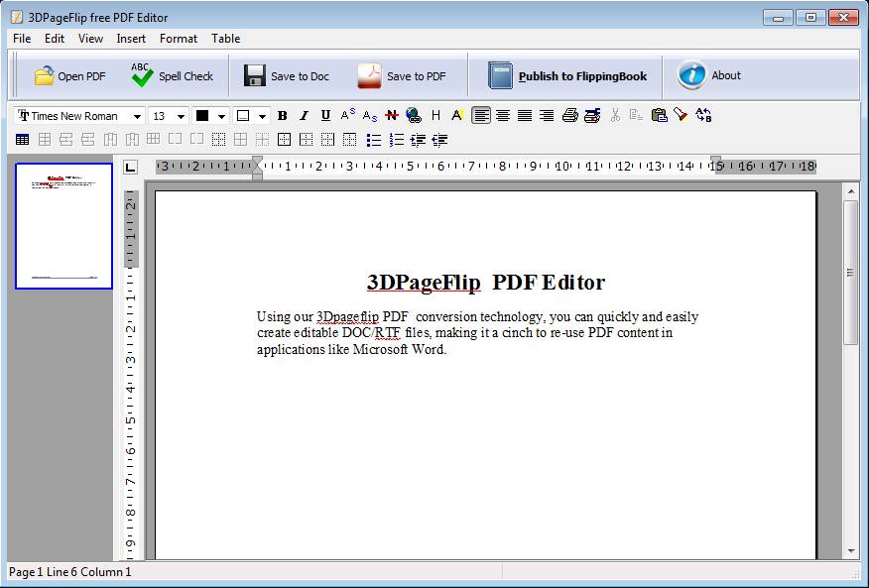The width and height of the screenshot is (869, 588).
Task: Open the Times New Roman font dropdown
Action: [x=137, y=116]
